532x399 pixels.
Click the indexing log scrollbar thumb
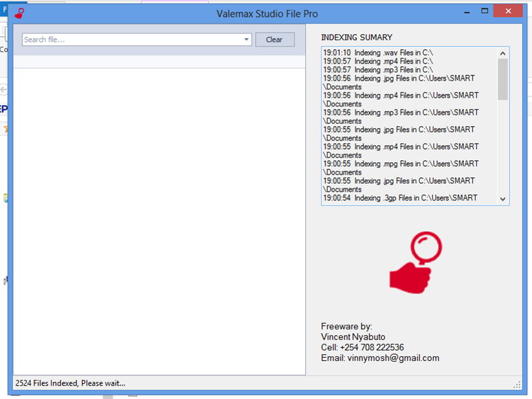(503, 79)
